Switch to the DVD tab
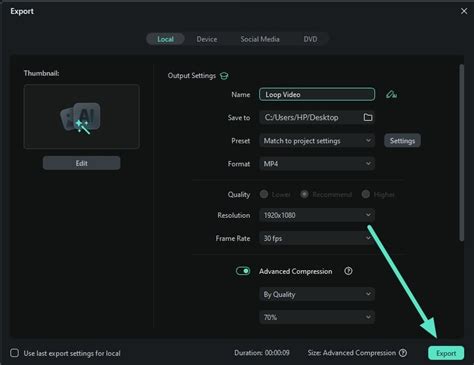Viewport: 474px width, 365px height. (310, 39)
